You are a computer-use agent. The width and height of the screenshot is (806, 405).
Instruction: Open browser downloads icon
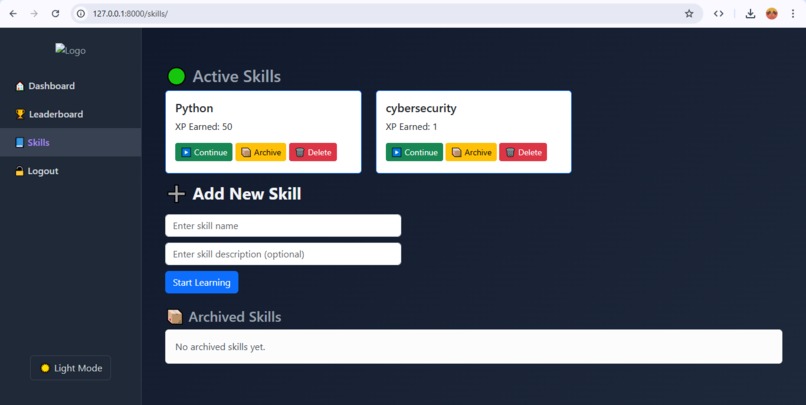pyautogui.click(x=750, y=14)
